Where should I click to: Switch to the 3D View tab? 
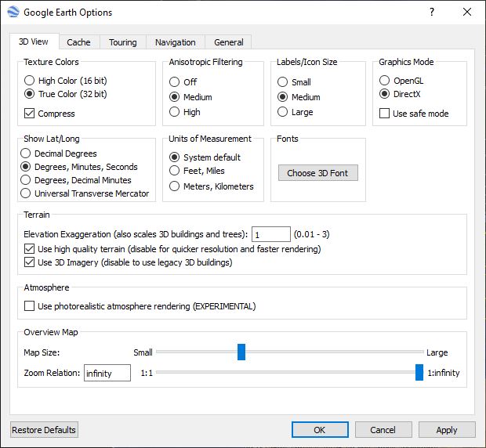coord(34,42)
